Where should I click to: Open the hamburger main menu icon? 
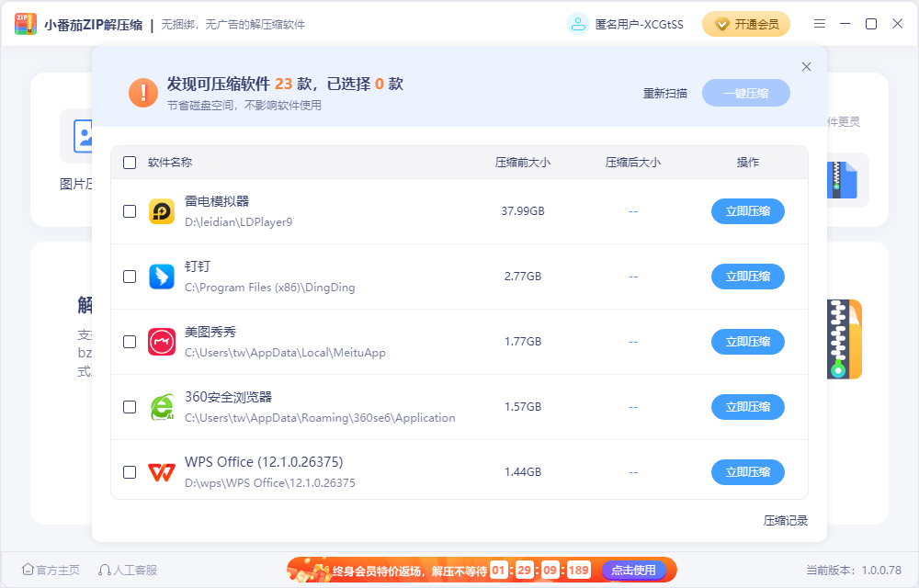pos(820,23)
